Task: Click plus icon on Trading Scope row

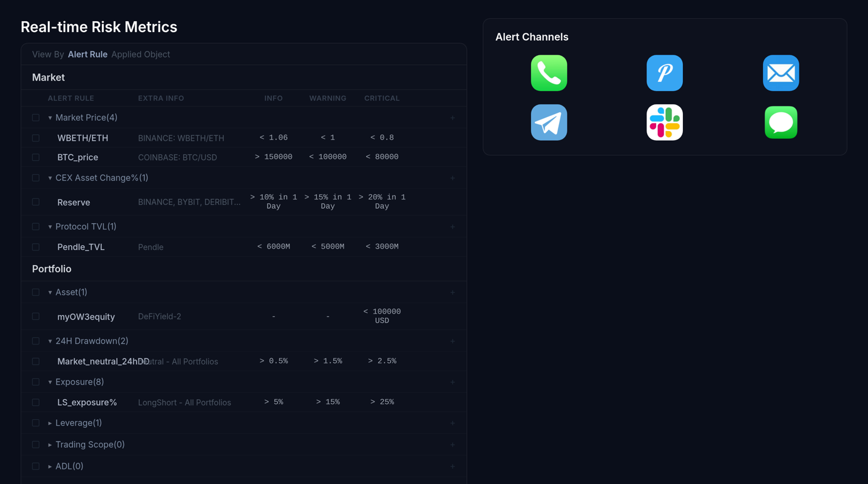Action: [x=452, y=445]
